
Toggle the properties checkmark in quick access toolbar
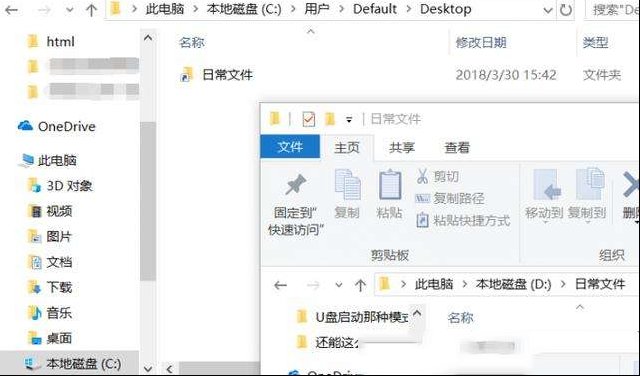pos(309,119)
